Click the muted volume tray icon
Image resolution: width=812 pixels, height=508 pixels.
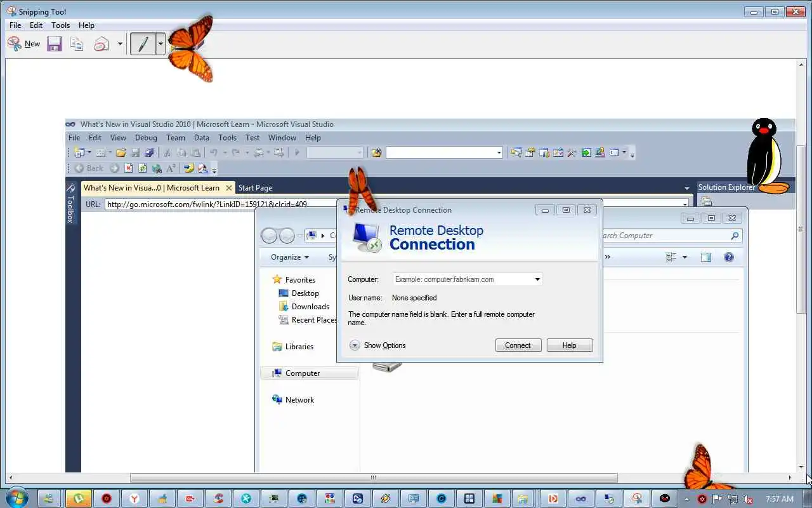click(x=749, y=499)
